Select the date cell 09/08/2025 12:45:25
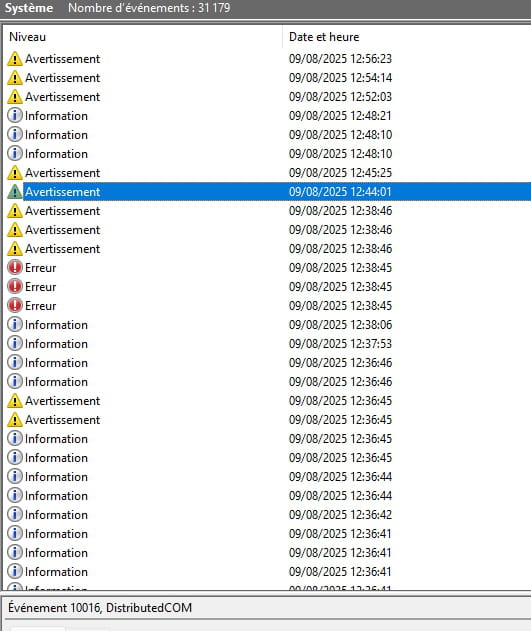 (340, 173)
